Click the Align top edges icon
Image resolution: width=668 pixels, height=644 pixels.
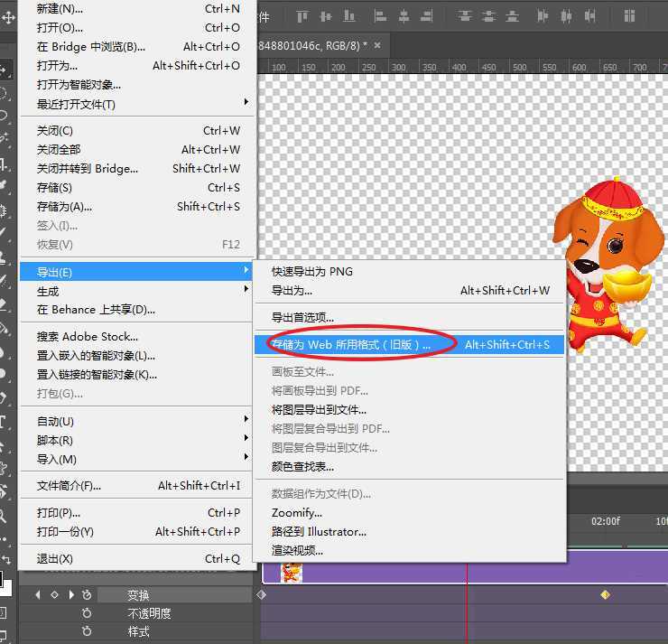(x=302, y=16)
